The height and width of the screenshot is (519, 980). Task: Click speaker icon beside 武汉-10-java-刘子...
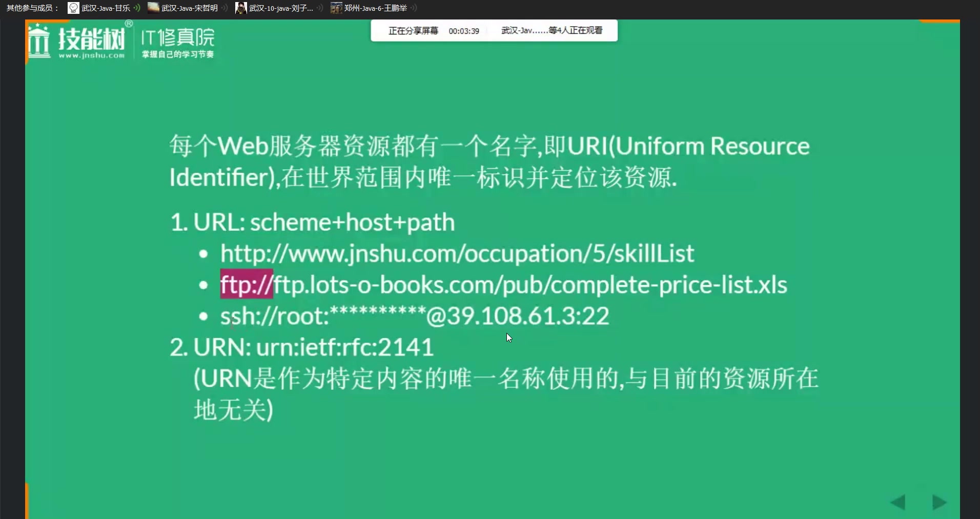(320, 8)
